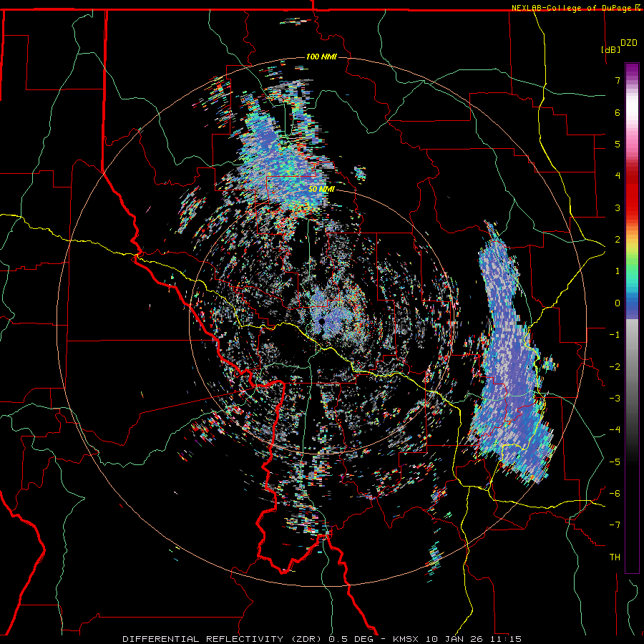Image resolution: width=644 pixels, height=644 pixels.
Task: Click the legend value -7
Action: point(615,525)
